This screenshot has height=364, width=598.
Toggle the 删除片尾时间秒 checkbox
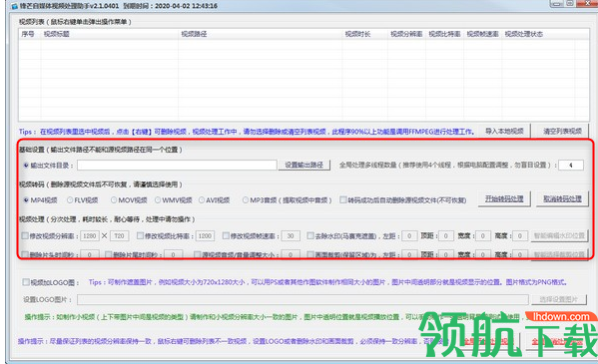(108, 254)
